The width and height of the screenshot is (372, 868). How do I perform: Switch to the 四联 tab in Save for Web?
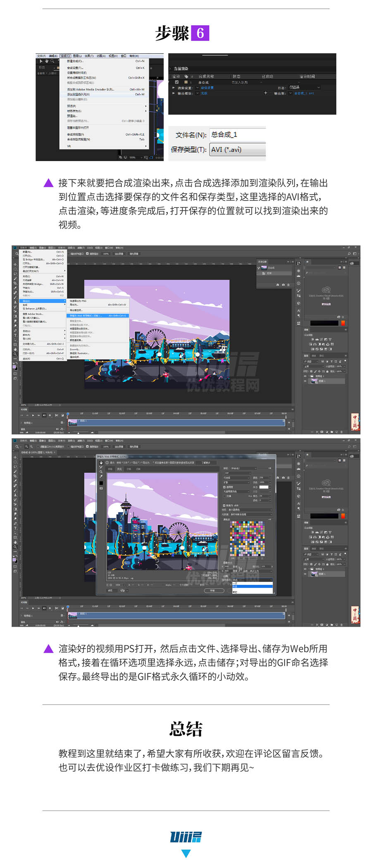click(138, 469)
